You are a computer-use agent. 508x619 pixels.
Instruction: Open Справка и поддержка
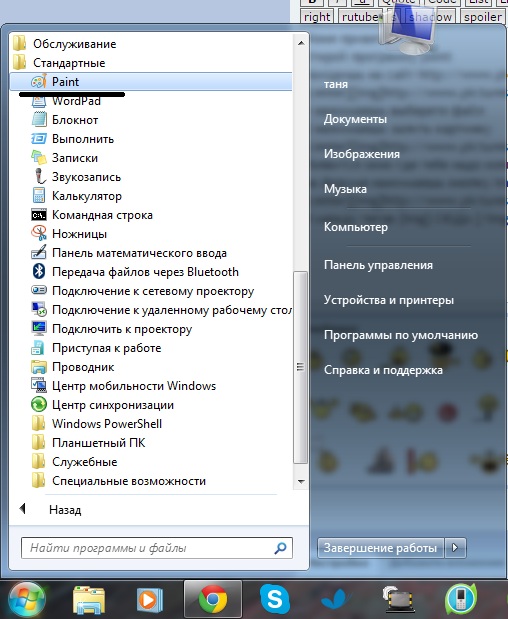pyautogui.click(x=383, y=370)
